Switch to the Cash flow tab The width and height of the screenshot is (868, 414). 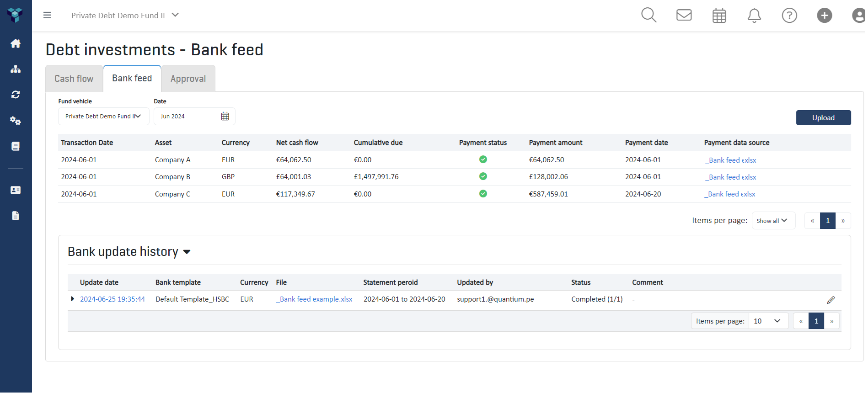tap(74, 79)
